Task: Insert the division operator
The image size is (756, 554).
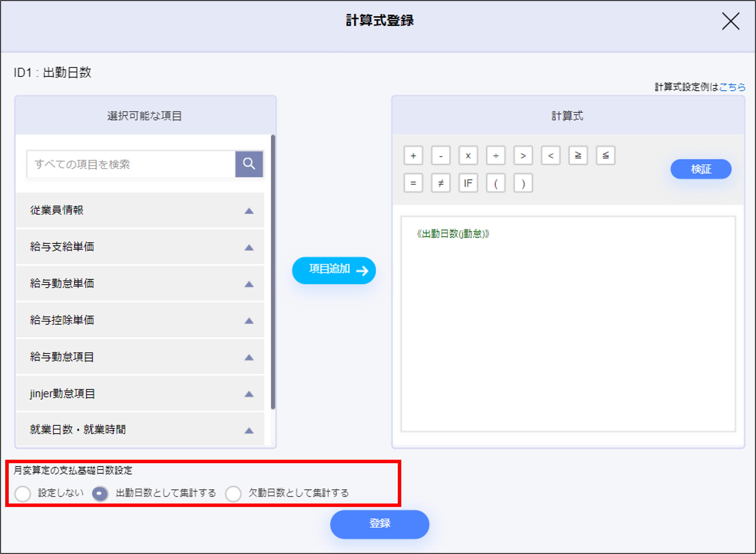Action: (x=496, y=156)
